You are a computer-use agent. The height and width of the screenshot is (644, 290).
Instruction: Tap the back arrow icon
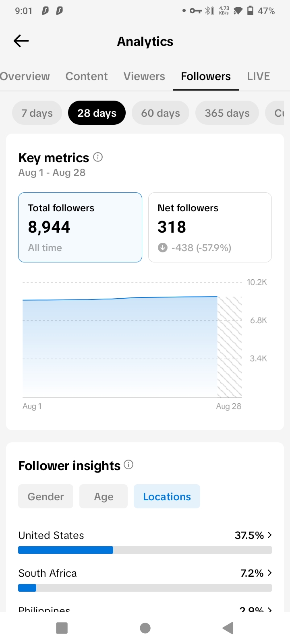coord(21,41)
